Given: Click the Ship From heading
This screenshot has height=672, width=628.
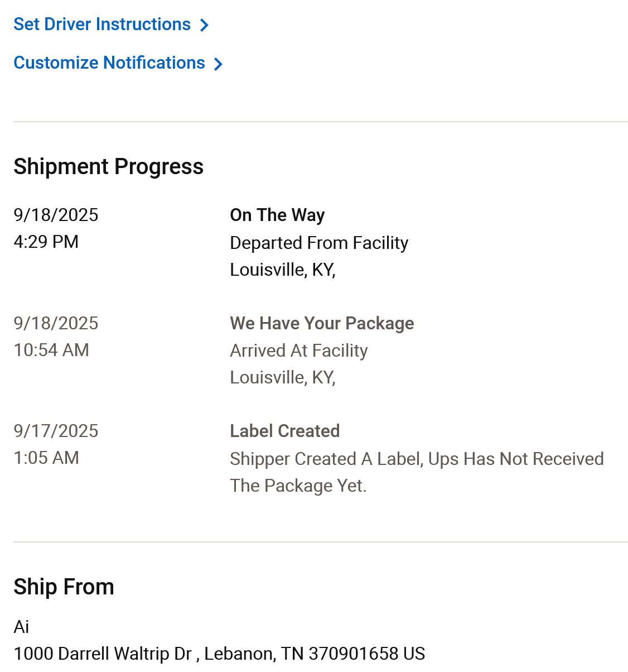Looking at the screenshot, I should (x=64, y=587).
